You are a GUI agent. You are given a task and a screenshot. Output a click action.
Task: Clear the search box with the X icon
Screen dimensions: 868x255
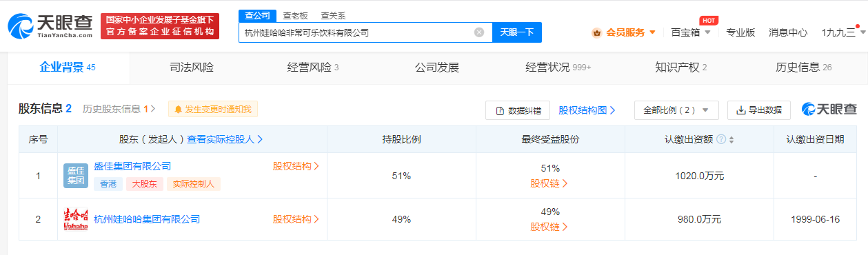tap(479, 32)
